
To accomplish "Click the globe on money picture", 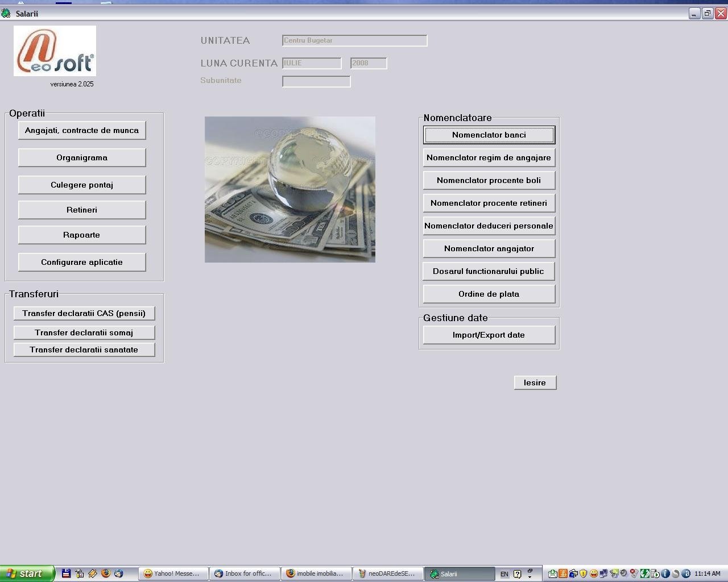I will pos(290,189).
